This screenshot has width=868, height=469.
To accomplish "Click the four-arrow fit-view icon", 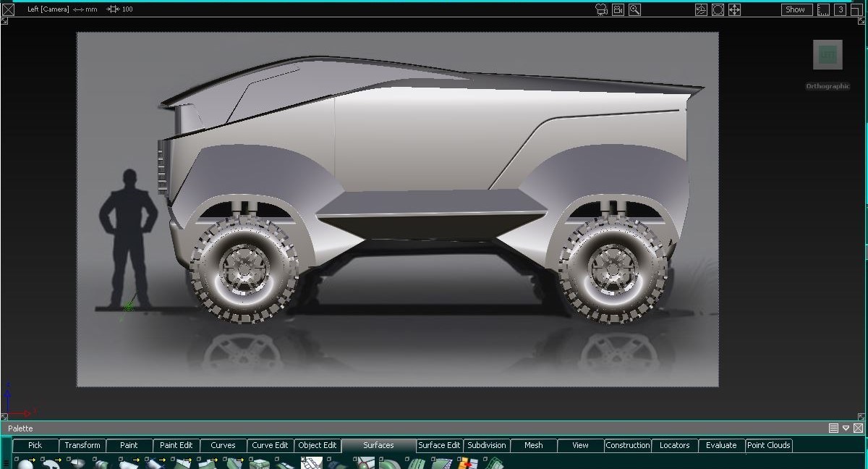I will (733, 9).
